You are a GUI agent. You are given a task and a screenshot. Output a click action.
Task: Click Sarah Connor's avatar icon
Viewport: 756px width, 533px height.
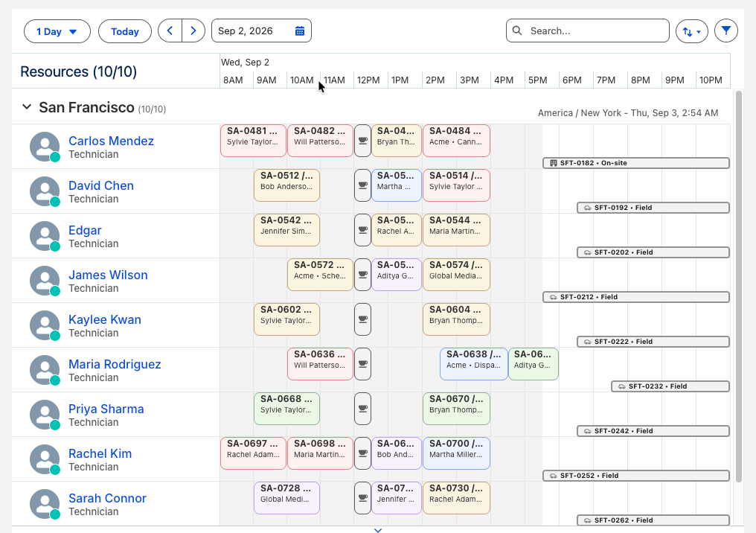pyautogui.click(x=45, y=504)
